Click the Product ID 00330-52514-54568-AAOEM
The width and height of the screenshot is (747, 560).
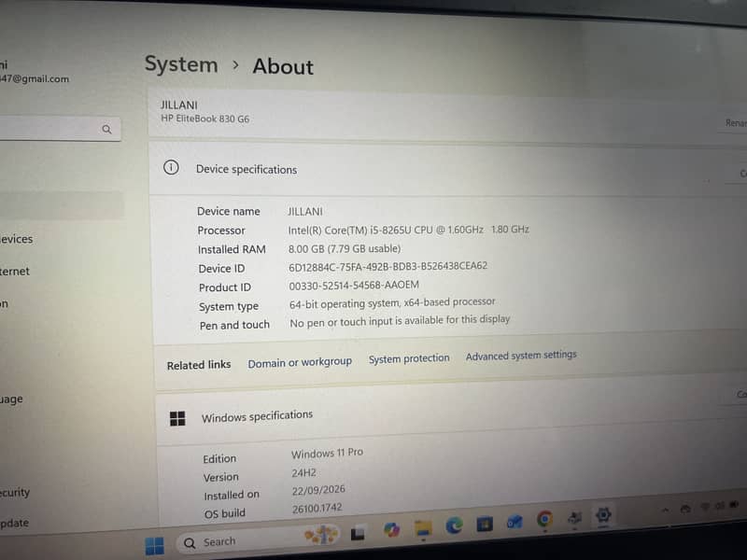[354, 286]
